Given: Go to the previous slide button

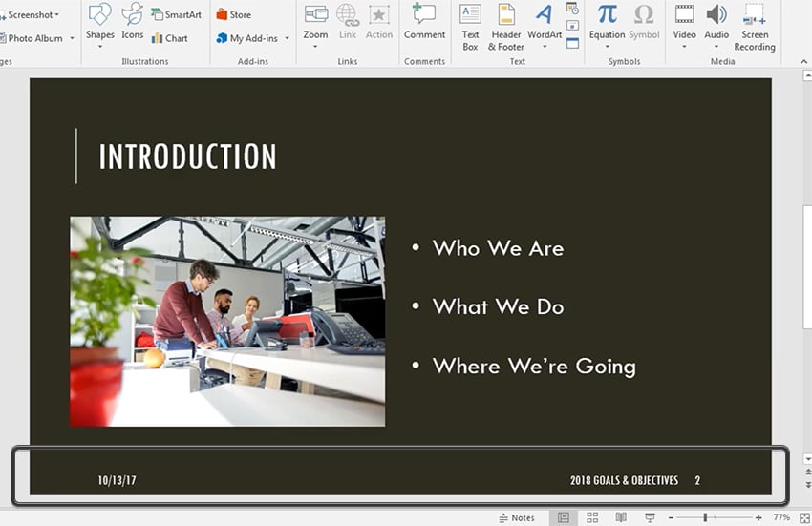Looking at the screenshot, I should point(808,473).
